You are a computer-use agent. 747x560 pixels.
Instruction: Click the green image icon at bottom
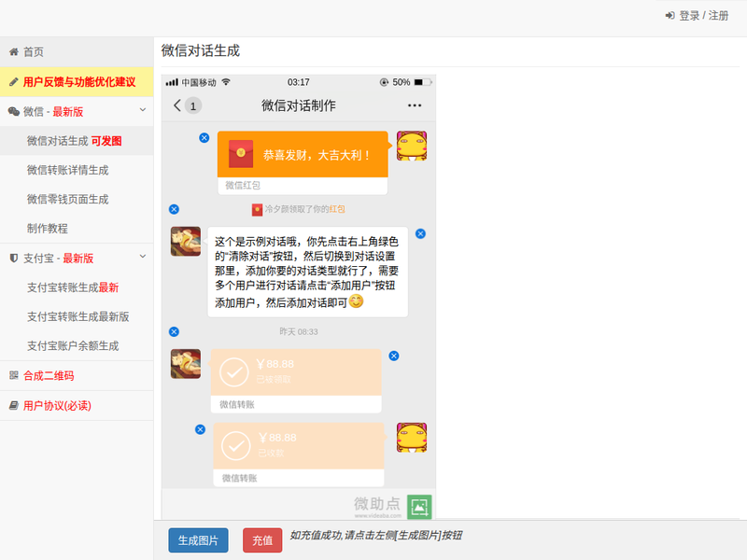419,507
